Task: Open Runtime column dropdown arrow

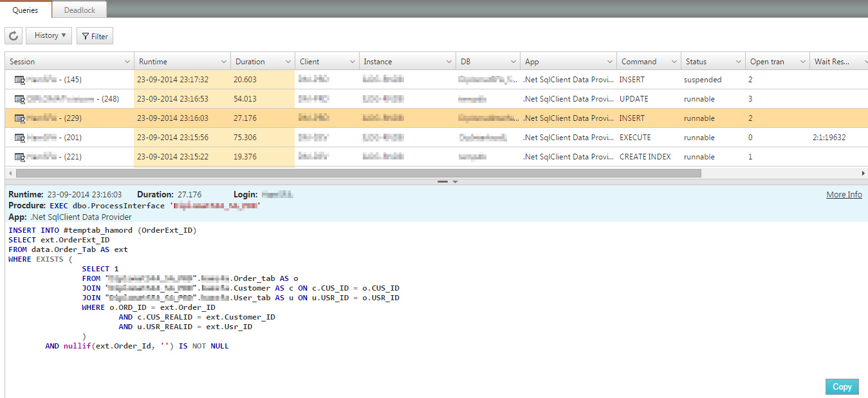Action: tap(224, 62)
